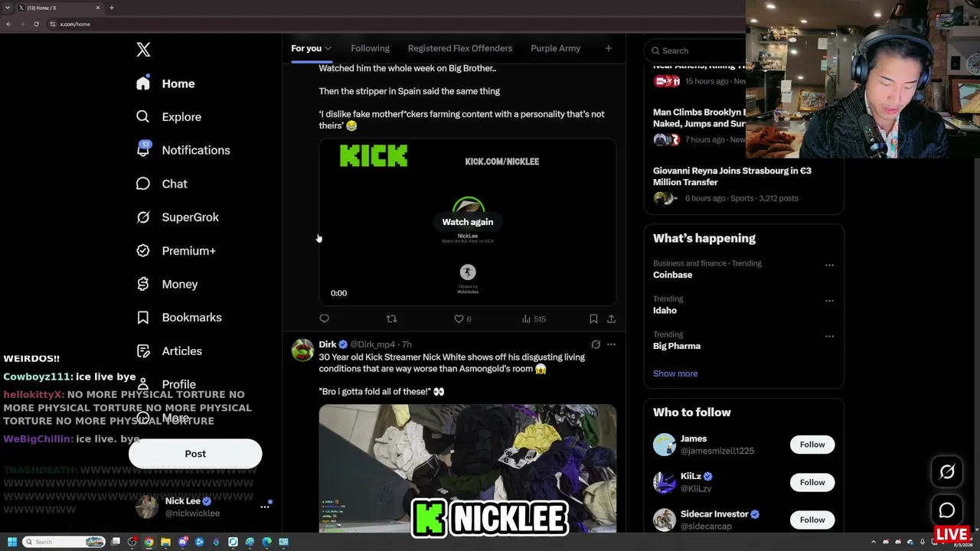The image size is (980, 551).
Task: Open more options on Dirk's post
Action: click(x=611, y=344)
